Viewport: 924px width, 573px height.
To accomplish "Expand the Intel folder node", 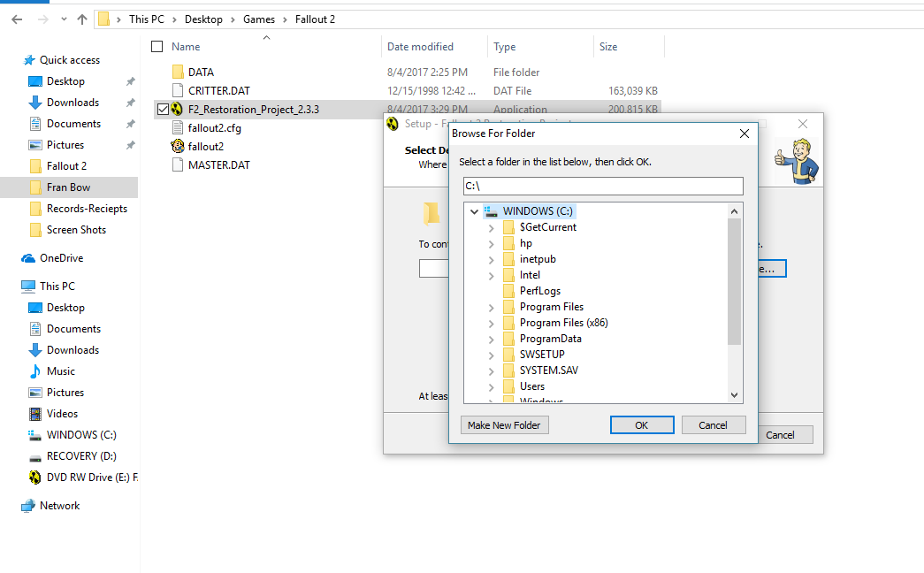I will tap(491, 275).
